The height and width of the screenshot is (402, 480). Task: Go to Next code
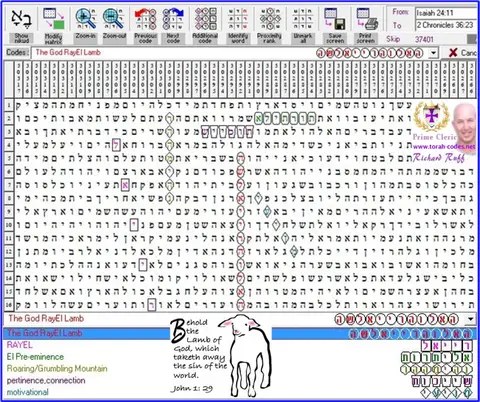pos(173,19)
